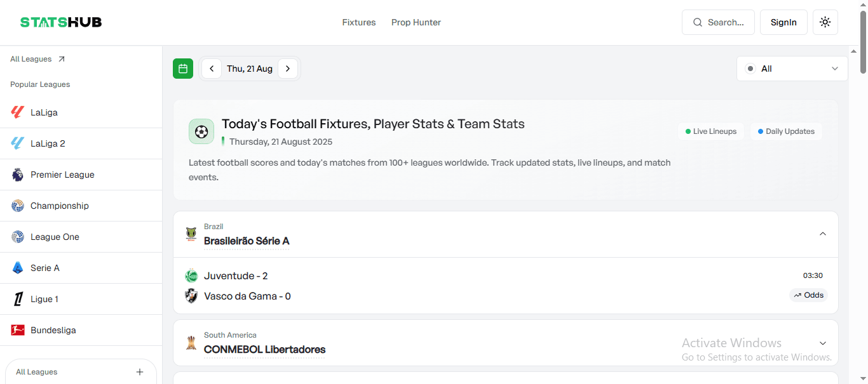Open the All Leagues link at top
The width and height of the screenshot is (868, 384).
pos(37,59)
